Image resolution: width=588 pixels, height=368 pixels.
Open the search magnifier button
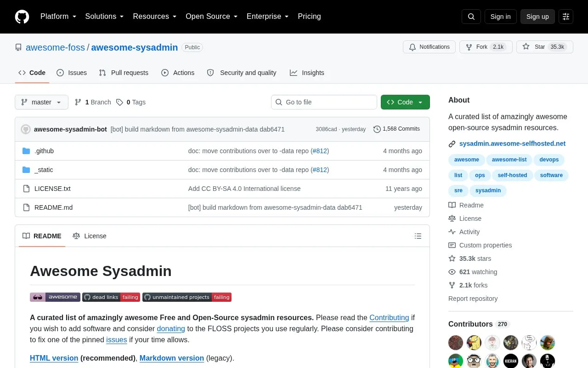pyautogui.click(x=471, y=17)
